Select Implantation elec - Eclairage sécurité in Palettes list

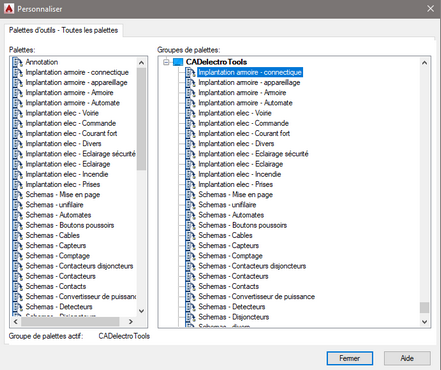81,154
